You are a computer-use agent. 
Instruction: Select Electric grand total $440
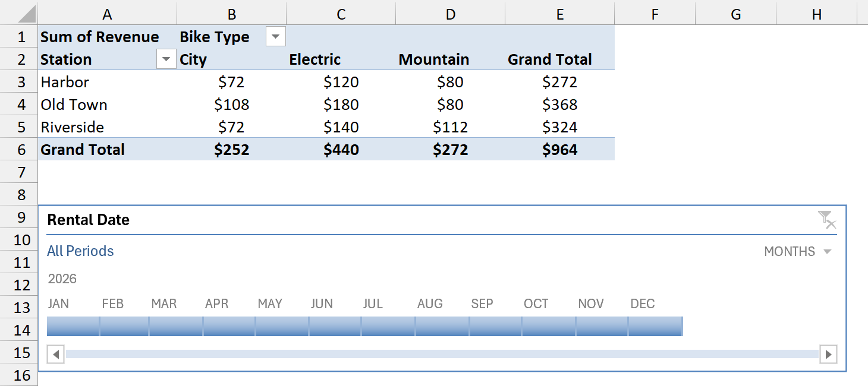[341, 150]
